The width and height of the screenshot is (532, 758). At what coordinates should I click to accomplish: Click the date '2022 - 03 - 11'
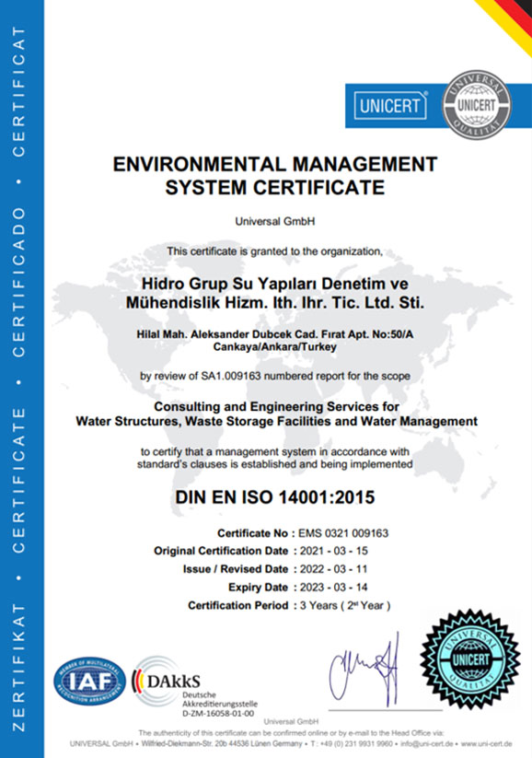pyautogui.click(x=334, y=569)
